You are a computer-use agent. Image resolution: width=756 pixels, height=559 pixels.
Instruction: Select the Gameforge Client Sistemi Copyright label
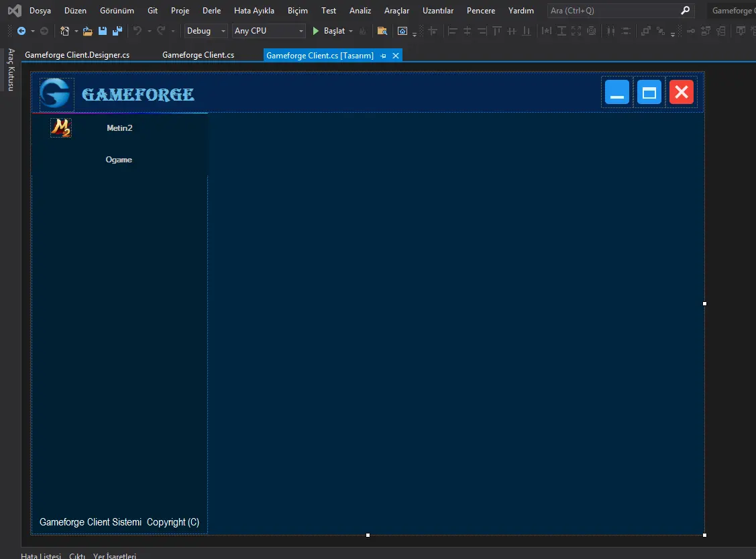(x=119, y=522)
